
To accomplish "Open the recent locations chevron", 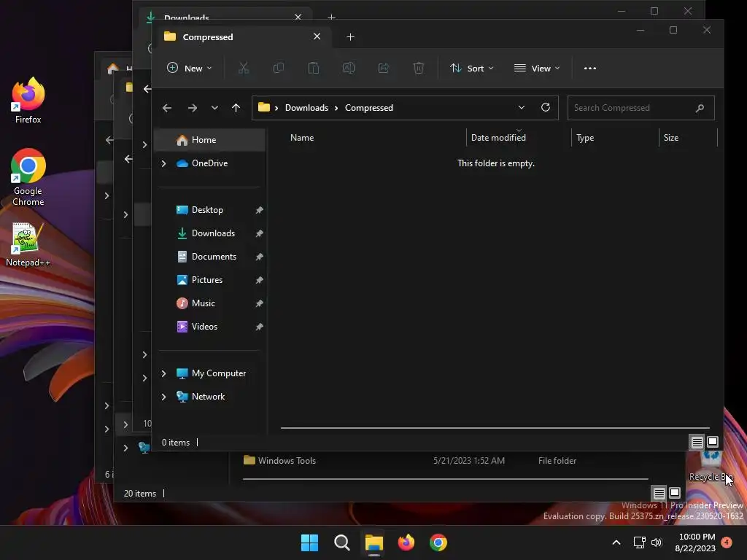I will pos(215,108).
